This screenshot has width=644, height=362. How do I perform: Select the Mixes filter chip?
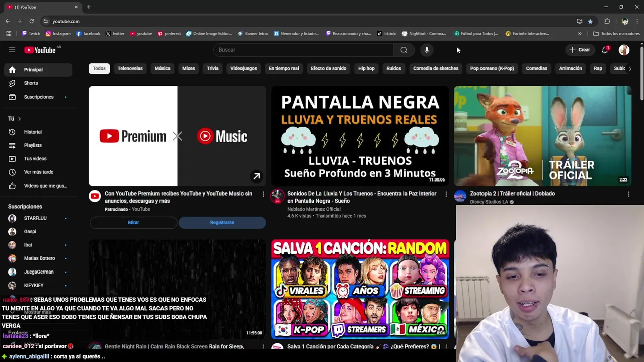188,68
